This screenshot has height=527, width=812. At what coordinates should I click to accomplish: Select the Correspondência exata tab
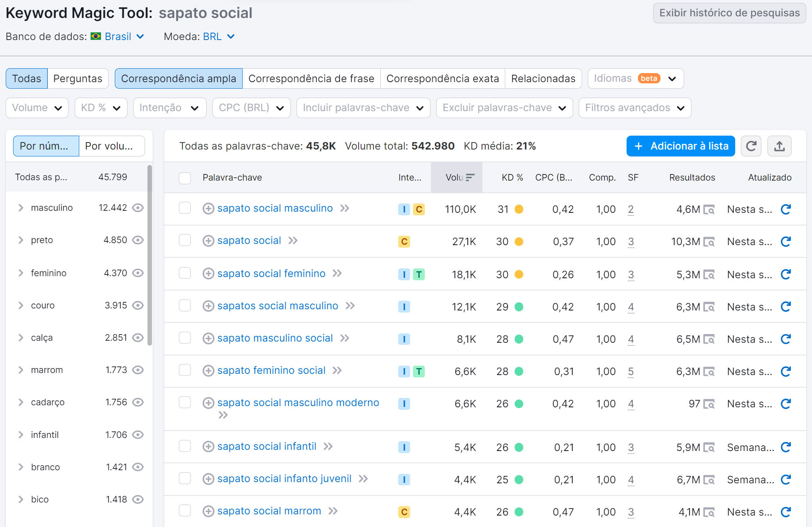pos(442,78)
